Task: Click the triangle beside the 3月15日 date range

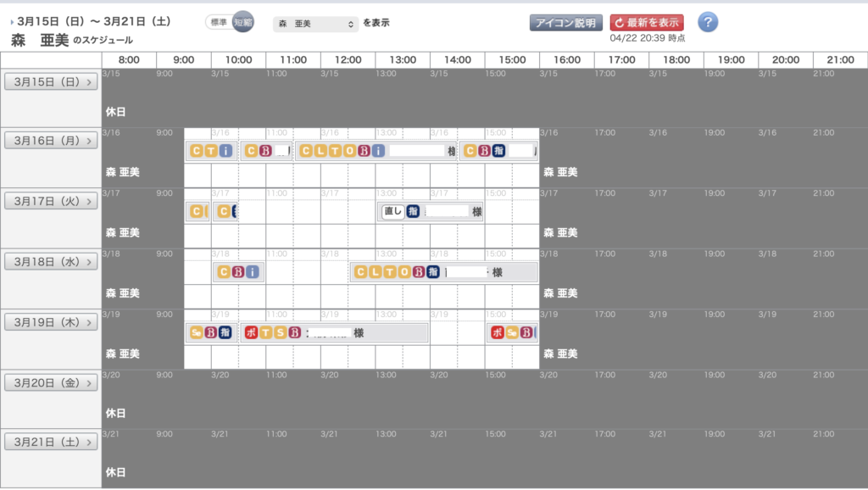Action: click(12, 22)
